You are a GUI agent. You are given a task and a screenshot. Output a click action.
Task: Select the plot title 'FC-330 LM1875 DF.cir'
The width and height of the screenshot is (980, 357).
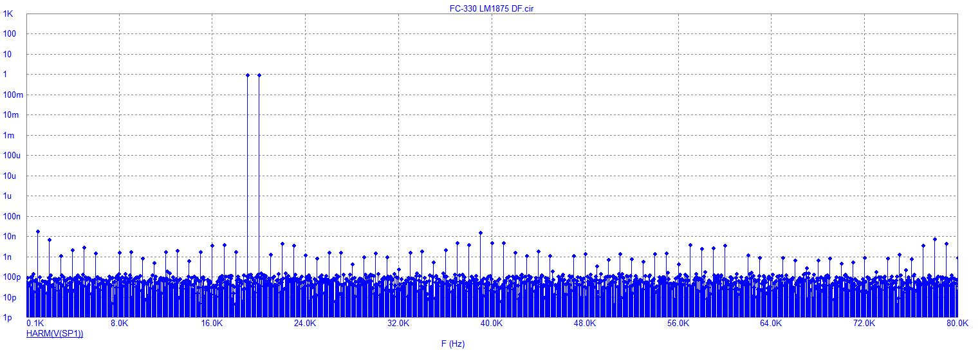pos(491,8)
